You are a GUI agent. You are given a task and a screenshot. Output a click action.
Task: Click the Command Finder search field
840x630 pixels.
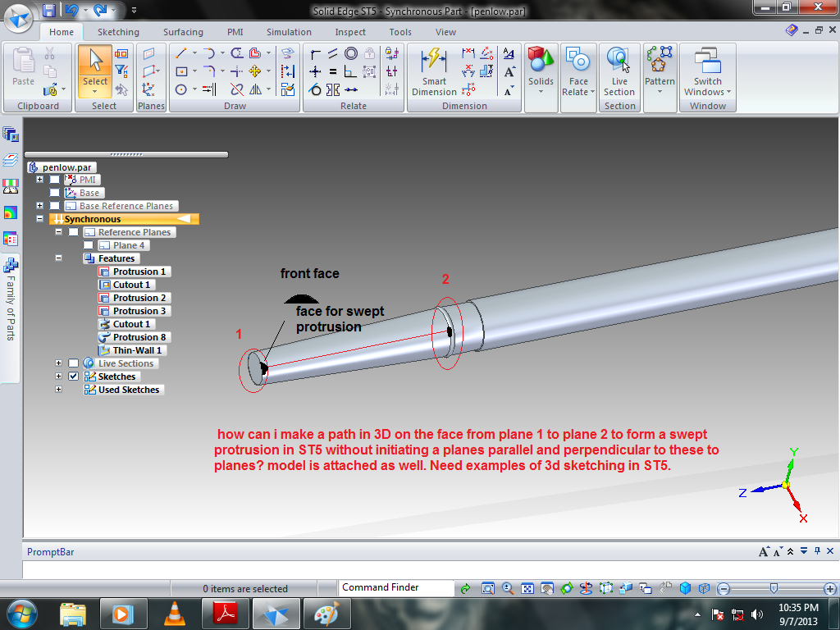(396, 587)
